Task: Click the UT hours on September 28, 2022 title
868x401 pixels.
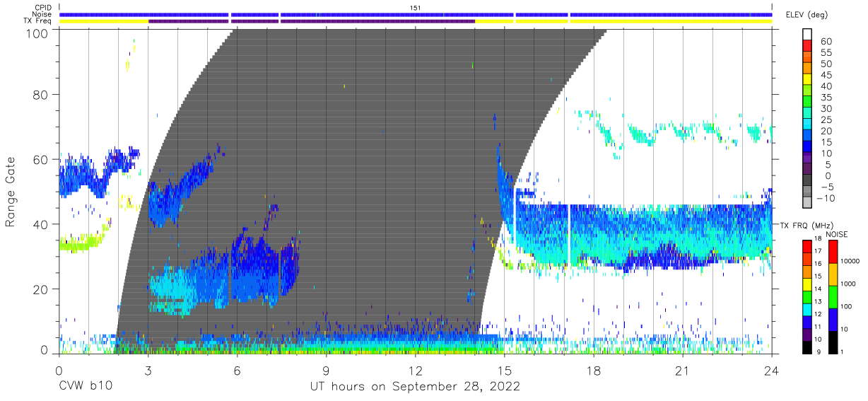Action: tap(415, 387)
